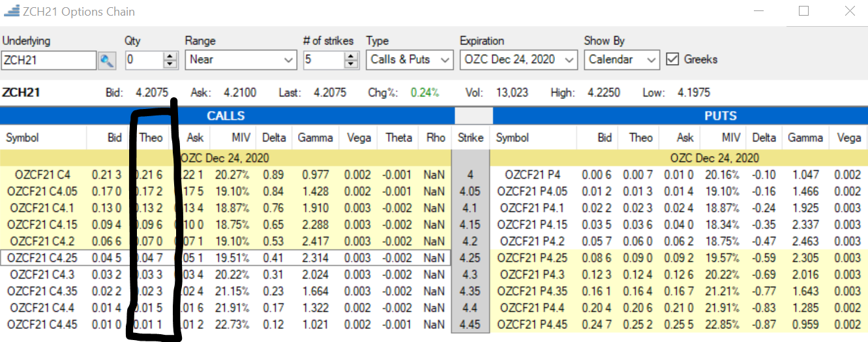
Task: Select the OZCF21 C4.15 call symbol
Action: pyautogui.click(x=42, y=225)
